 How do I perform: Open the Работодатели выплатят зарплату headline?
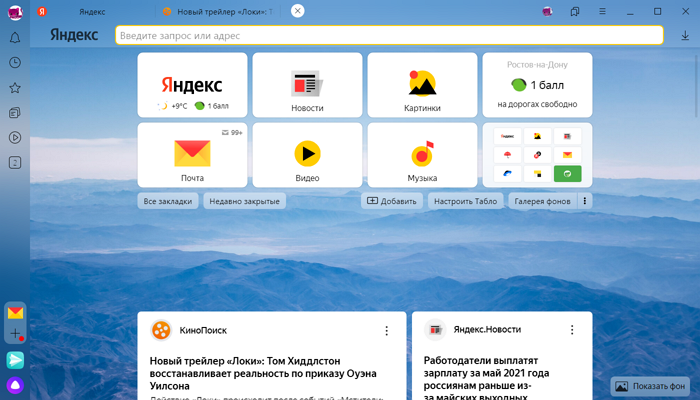click(x=486, y=379)
